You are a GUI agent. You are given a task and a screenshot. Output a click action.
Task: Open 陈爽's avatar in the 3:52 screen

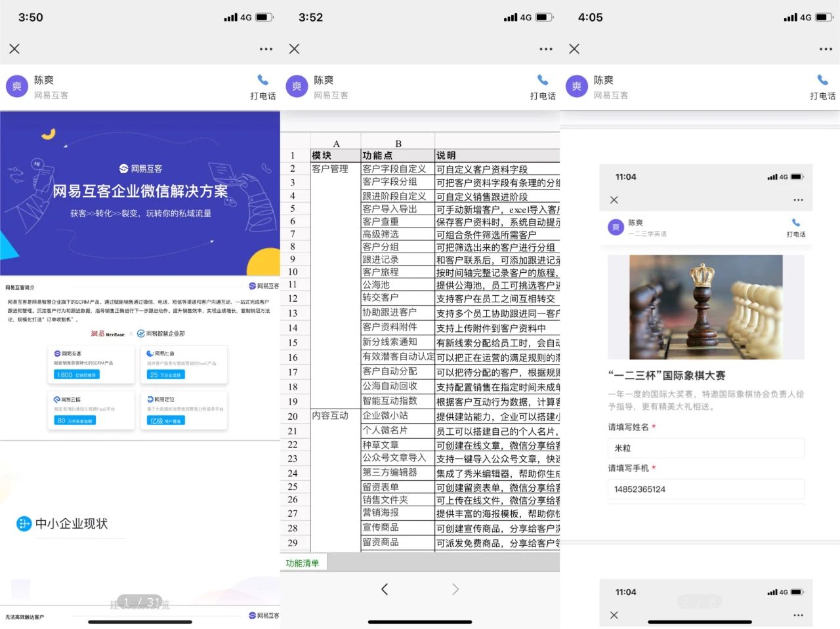[x=297, y=87]
